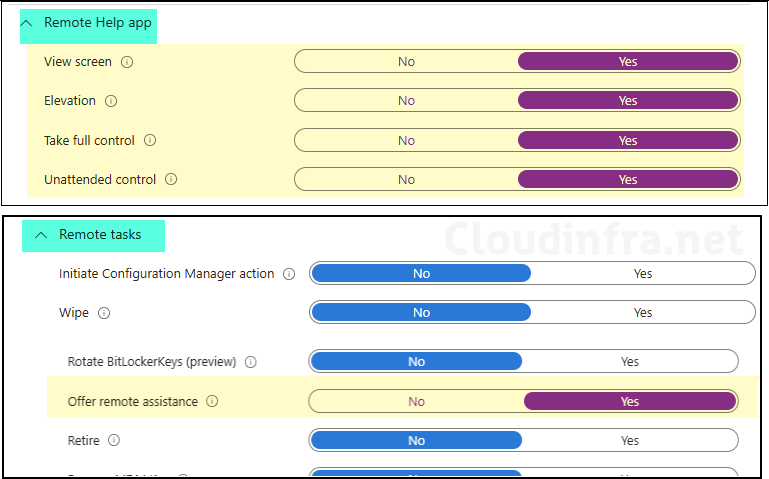Click the info icon beside Retire
This screenshot has width=769, height=479.
click(114, 441)
